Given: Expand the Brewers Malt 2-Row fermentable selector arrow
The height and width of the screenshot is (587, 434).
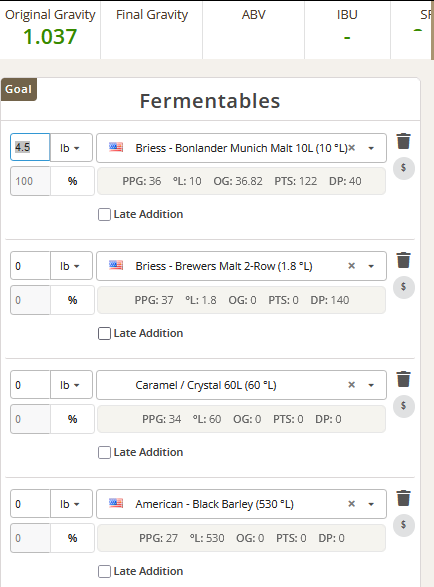Looking at the screenshot, I should 371,266.
